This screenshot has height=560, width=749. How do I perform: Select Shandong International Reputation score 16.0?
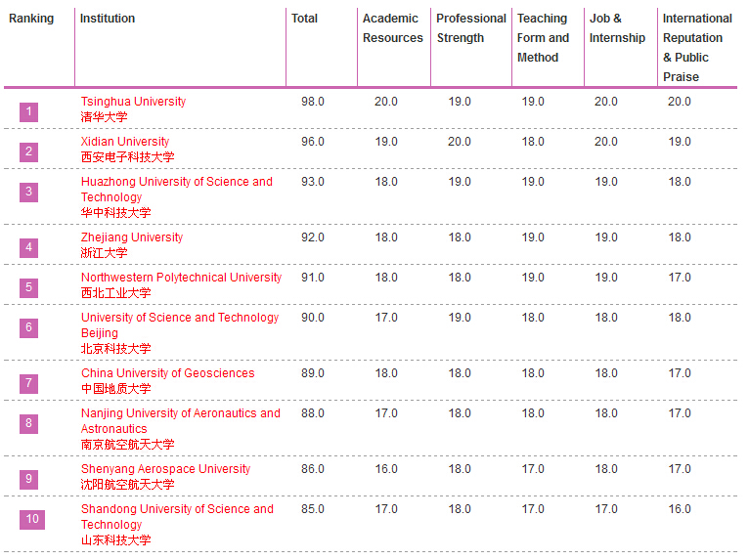(x=680, y=509)
